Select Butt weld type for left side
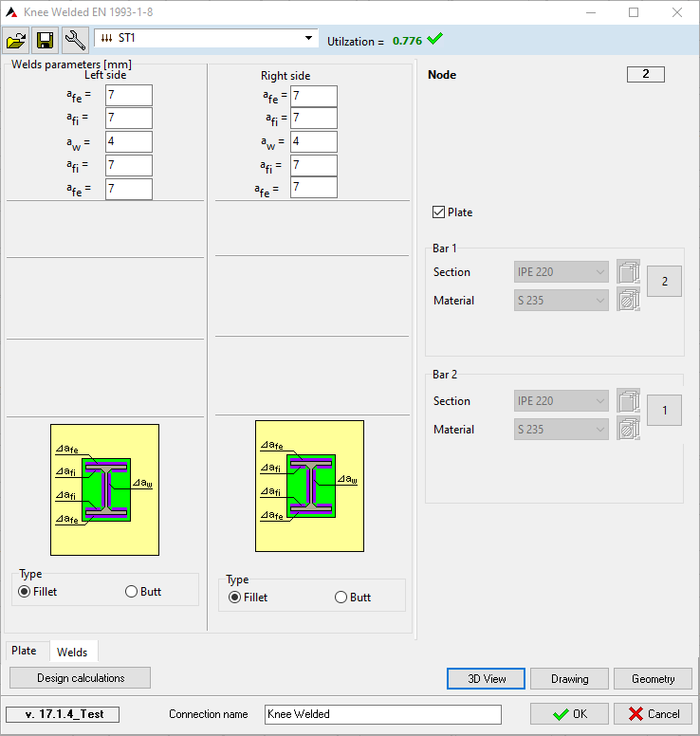Viewport: 700px width, 736px height. click(x=132, y=592)
